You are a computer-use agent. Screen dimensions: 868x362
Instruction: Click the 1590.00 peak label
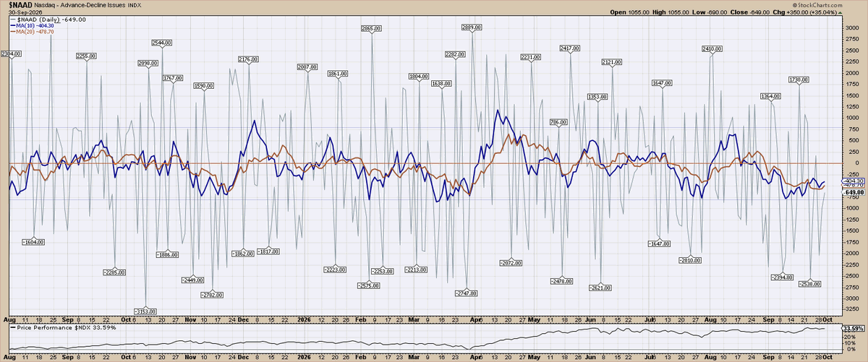[203, 86]
